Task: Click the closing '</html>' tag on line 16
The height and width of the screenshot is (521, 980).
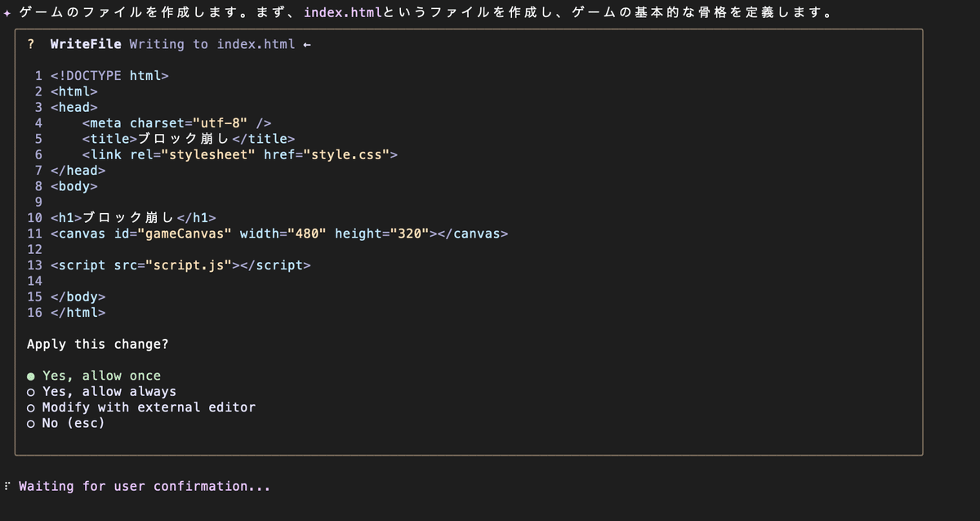Action: pyautogui.click(x=78, y=313)
